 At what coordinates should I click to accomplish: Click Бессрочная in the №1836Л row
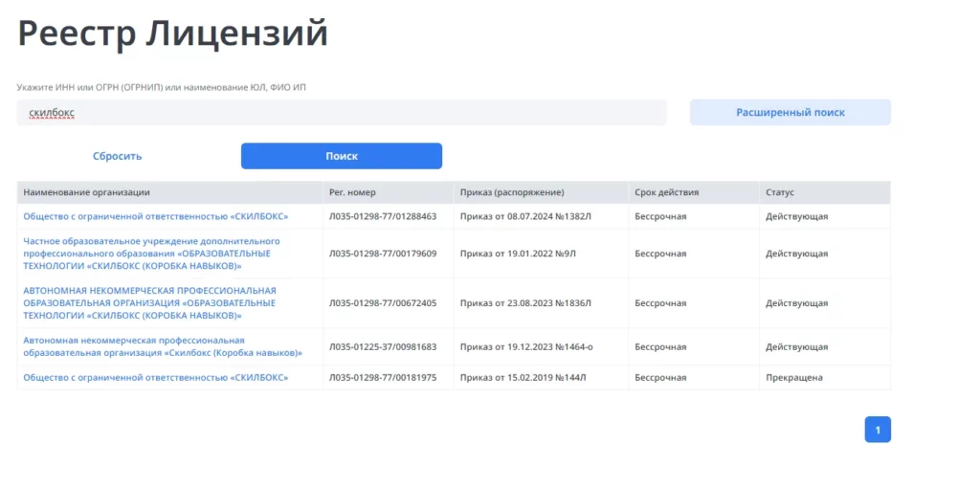click(x=660, y=303)
